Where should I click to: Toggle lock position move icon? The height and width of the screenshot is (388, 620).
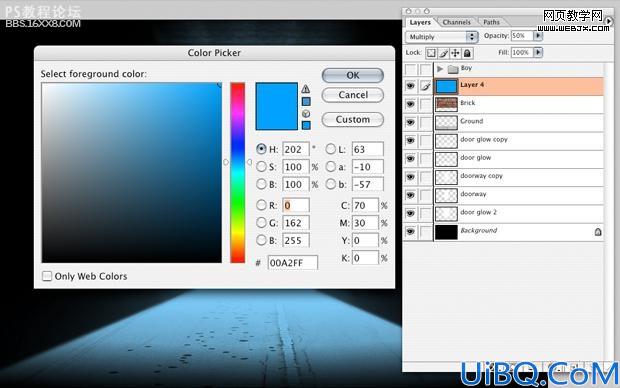click(x=455, y=53)
